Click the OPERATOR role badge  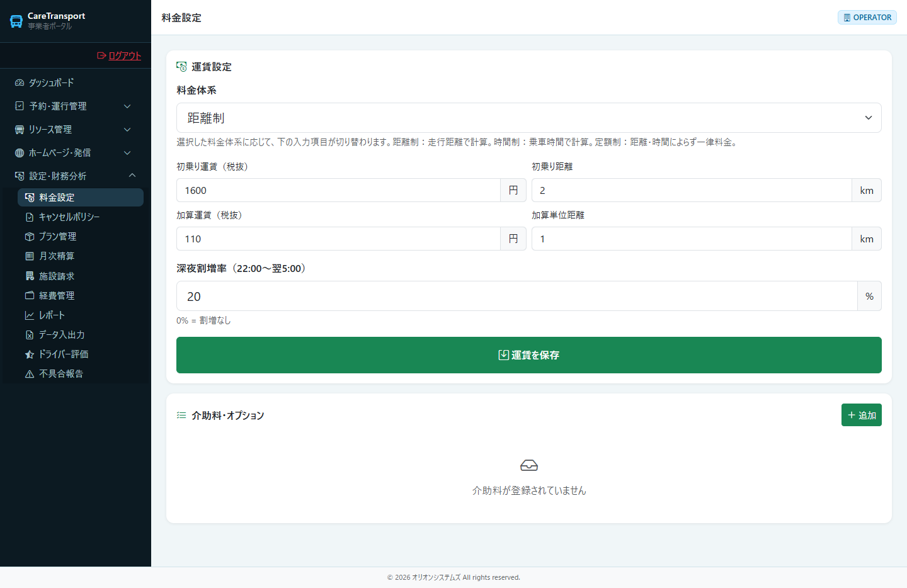click(x=867, y=18)
